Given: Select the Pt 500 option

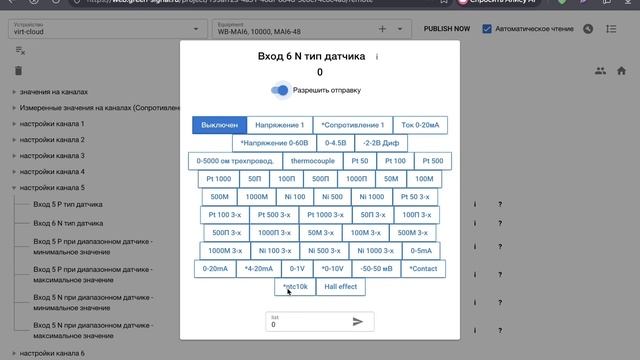Looking at the screenshot, I should [x=433, y=161].
